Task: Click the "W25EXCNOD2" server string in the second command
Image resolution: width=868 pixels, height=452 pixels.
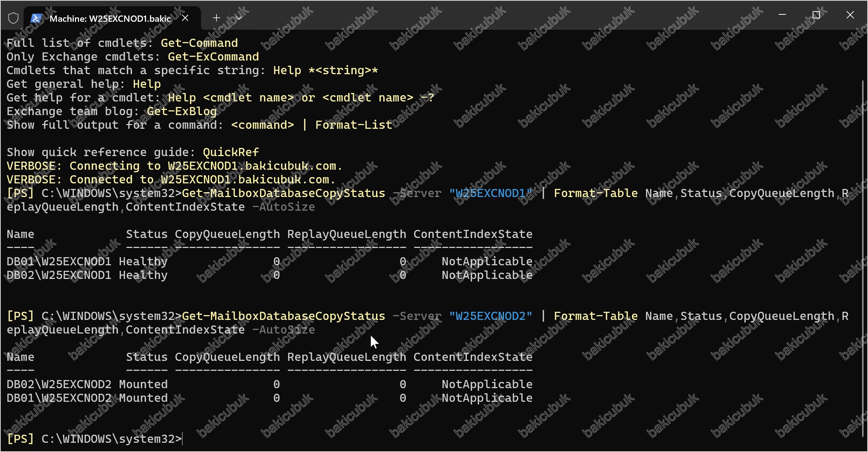Action: pos(490,316)
